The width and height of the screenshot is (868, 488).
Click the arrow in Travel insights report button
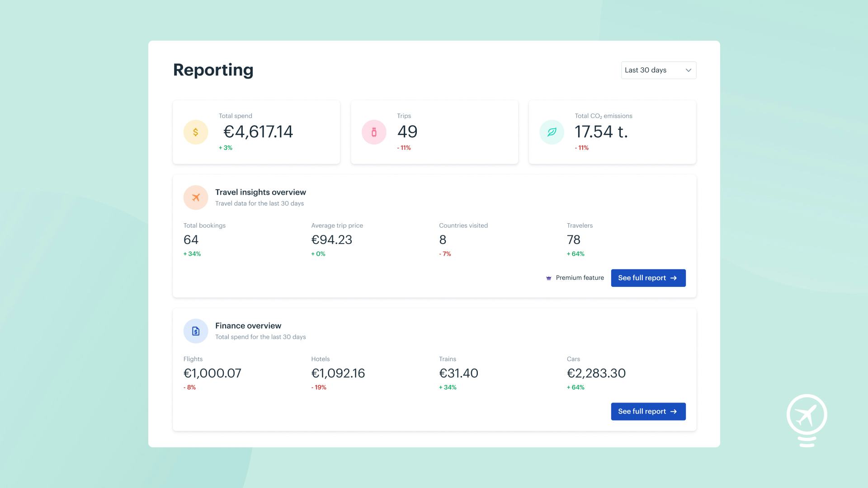[674, 278]
